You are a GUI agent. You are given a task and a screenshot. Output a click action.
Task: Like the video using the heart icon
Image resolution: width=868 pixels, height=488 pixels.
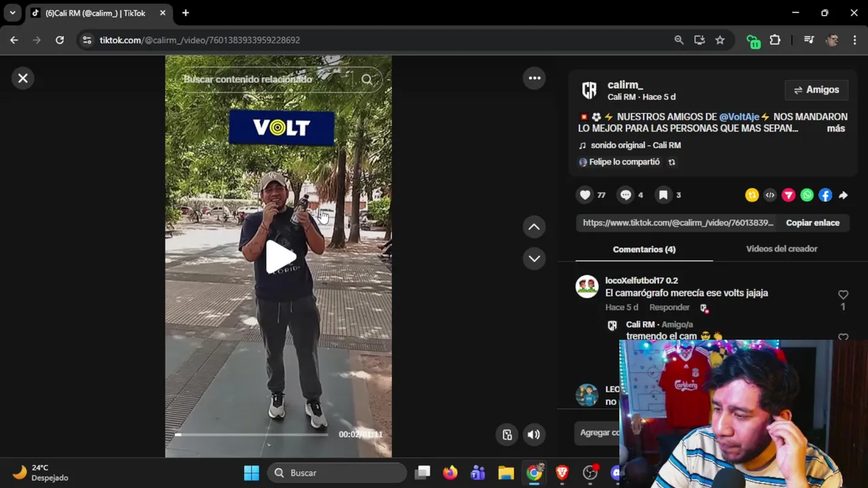coord(585,195)
